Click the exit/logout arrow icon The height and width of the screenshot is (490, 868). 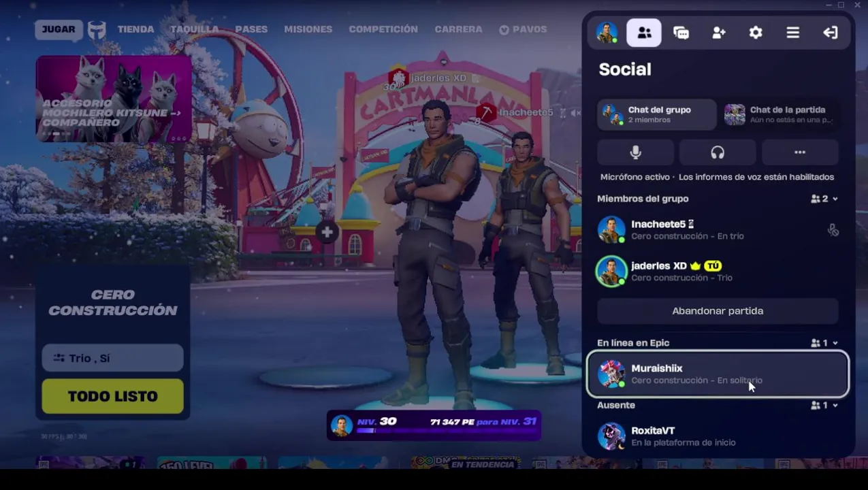click(x=831, y=33)
